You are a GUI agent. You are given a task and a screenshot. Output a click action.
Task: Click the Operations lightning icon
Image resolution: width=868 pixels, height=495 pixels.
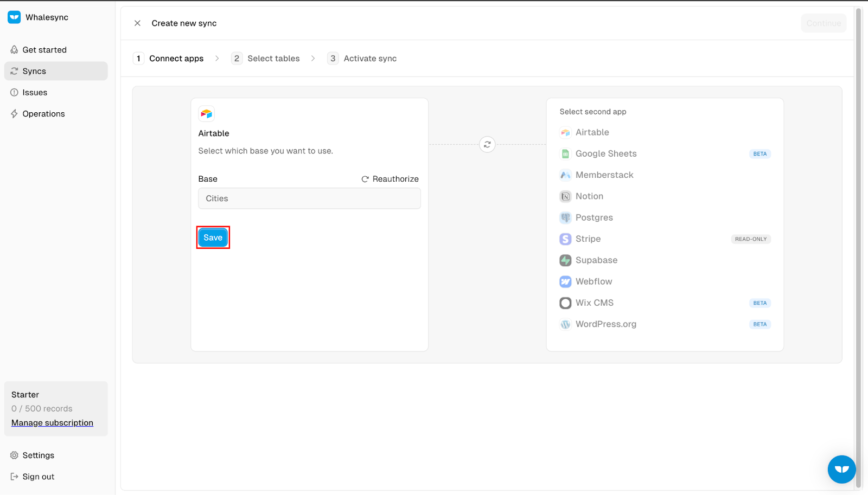(x=14, y=114)
